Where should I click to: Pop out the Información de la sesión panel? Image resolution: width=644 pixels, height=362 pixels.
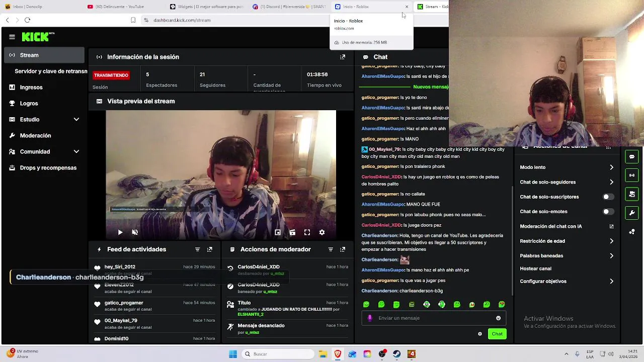point(343,57)
